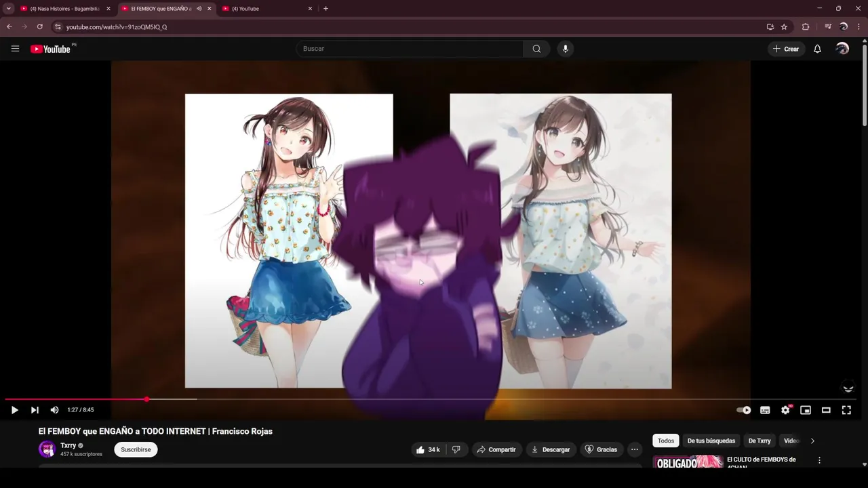Download the video with Descargar
868x488 pixels.
[551, 449]
